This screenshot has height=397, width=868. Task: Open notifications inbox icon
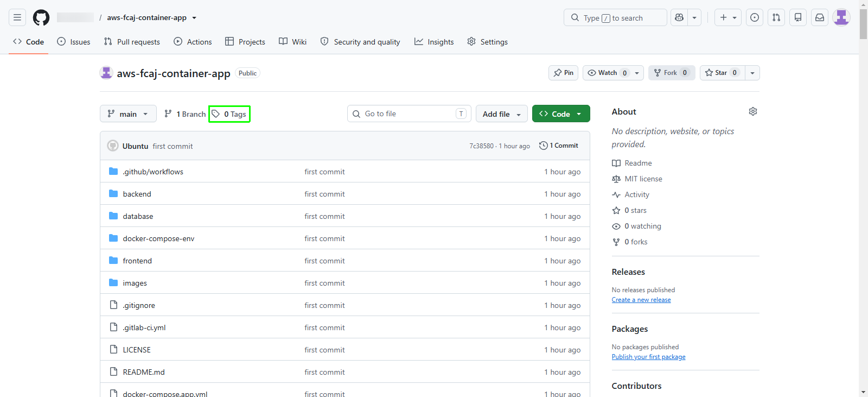(820, 17)
